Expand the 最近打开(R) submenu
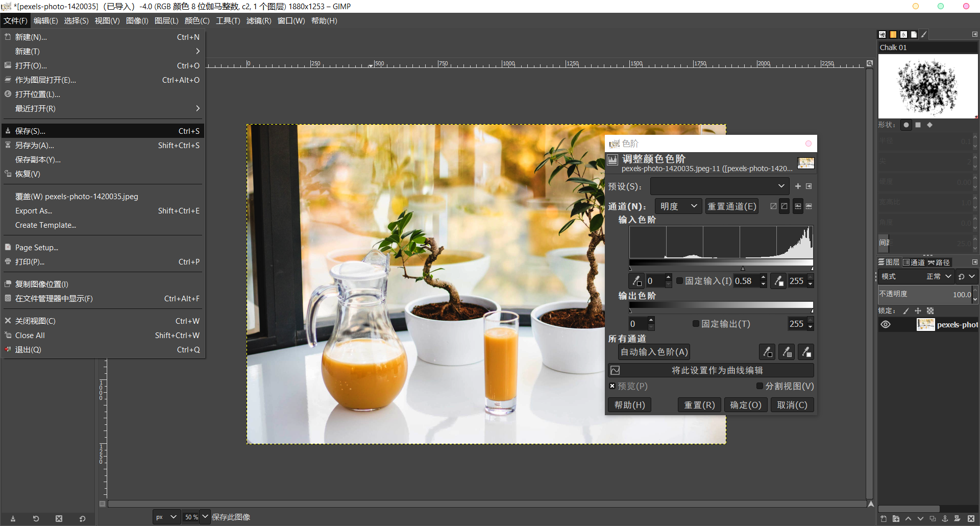 tap(103, 109)
